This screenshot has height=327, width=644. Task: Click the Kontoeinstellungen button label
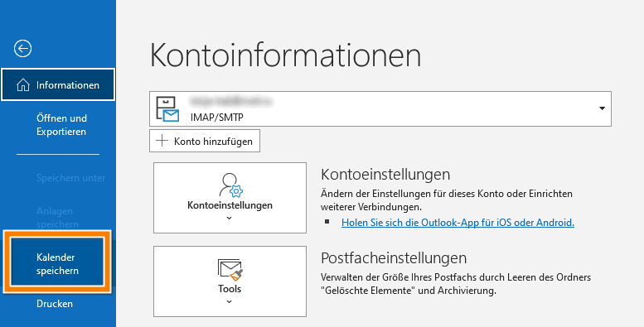point(230,205)
